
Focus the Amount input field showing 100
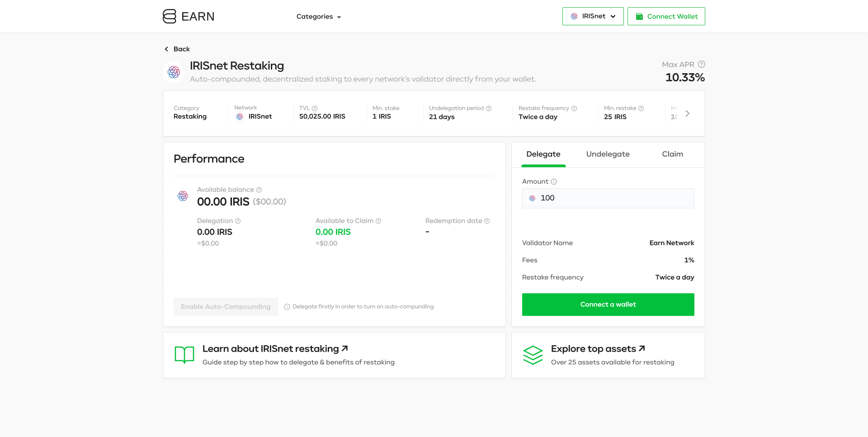click(608, 198)
